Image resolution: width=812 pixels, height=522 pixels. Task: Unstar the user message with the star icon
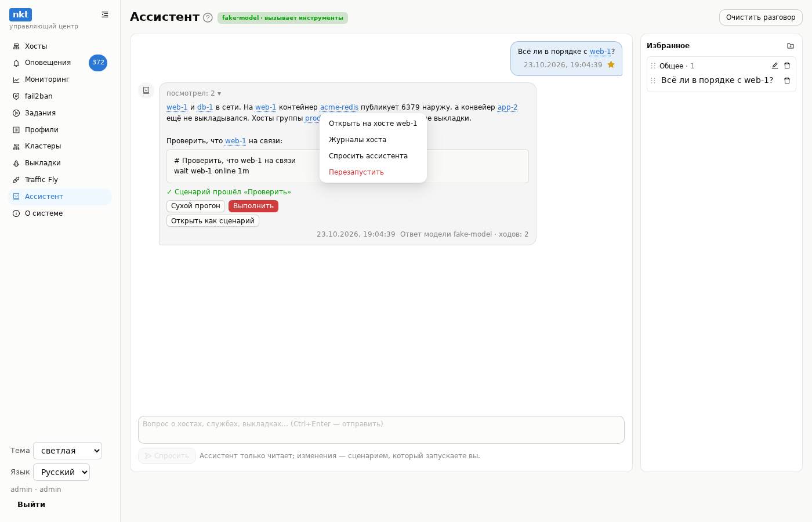(611, 65)
